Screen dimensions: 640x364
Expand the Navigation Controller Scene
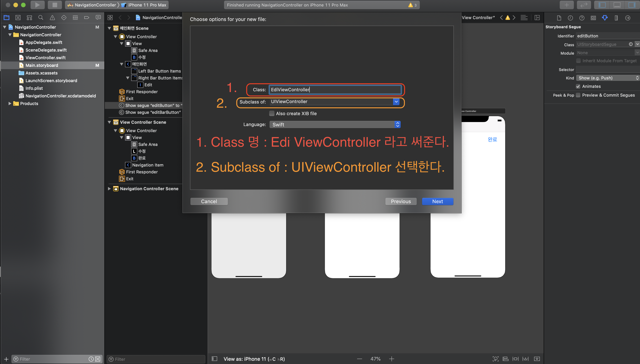click(x=109, y=189)
